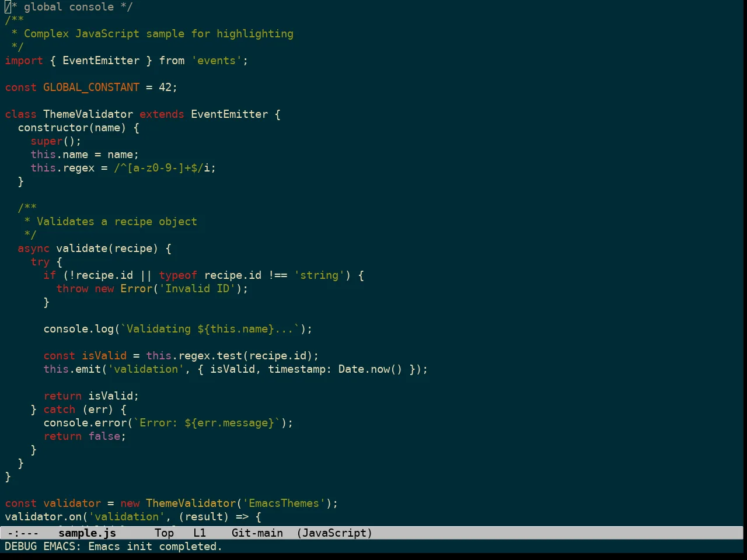Click the 'throw' keyword
The image size is (747, 560).
[72, 289]
